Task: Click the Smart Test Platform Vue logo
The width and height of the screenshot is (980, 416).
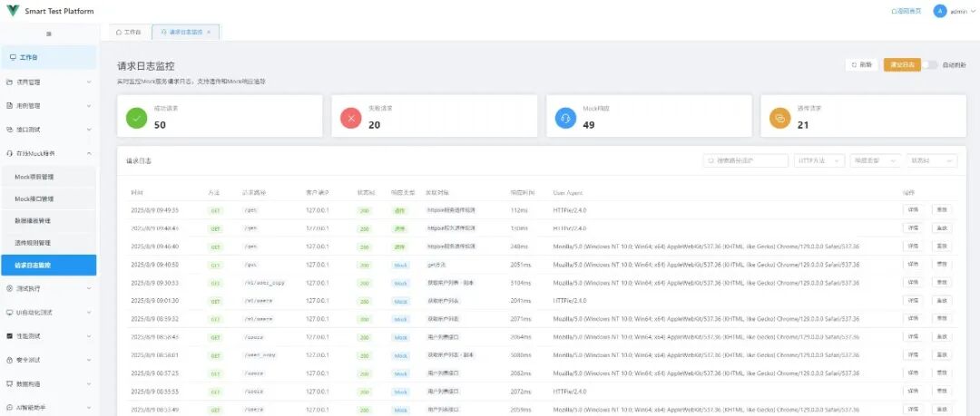Action: tap(13, 11)
